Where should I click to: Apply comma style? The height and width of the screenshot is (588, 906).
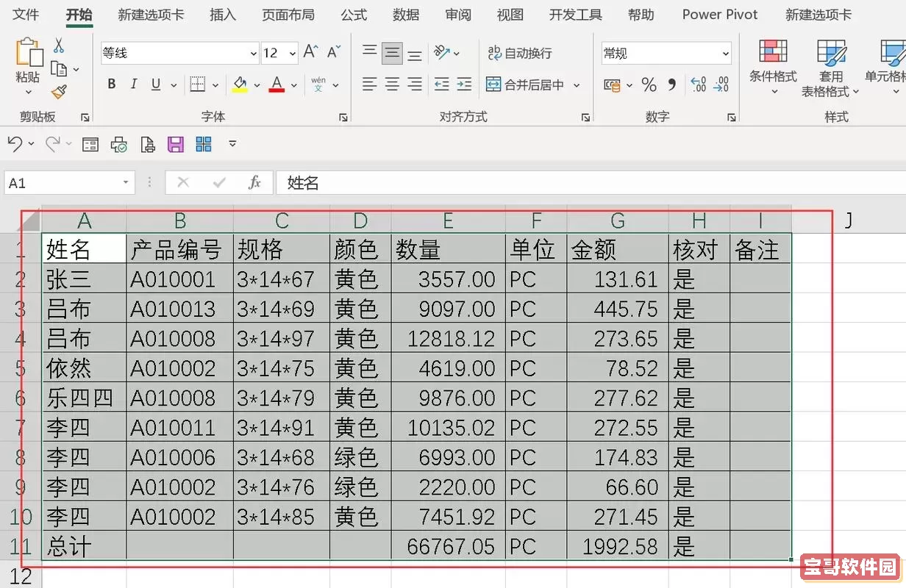671,85
